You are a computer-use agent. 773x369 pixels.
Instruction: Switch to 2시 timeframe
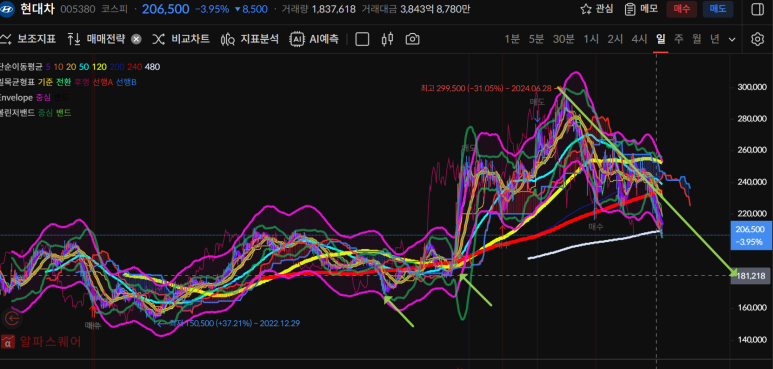[x=615, y=39]
